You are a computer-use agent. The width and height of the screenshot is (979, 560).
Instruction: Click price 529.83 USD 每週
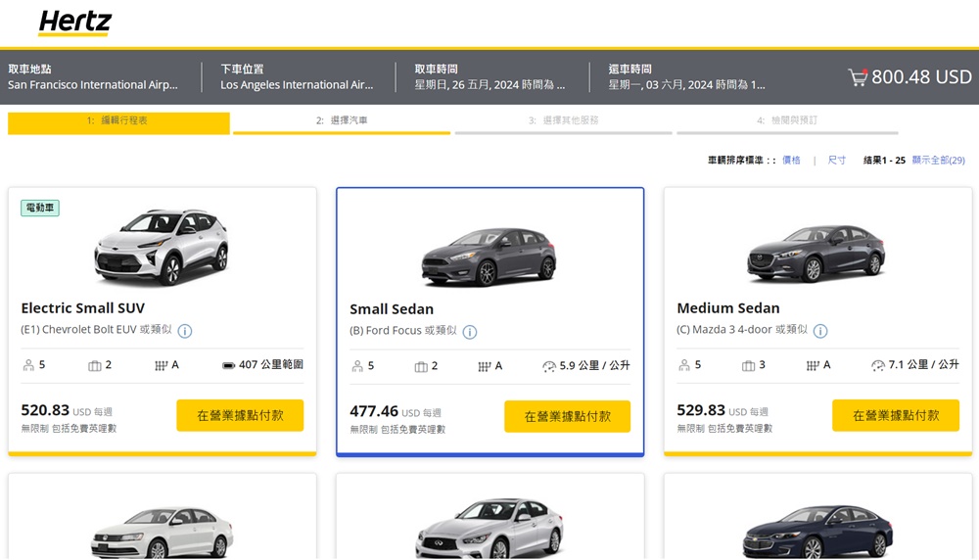(723, 411)
